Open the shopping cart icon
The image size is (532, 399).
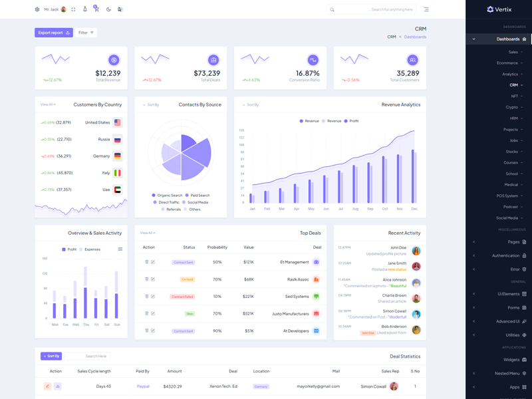[96, 9]
